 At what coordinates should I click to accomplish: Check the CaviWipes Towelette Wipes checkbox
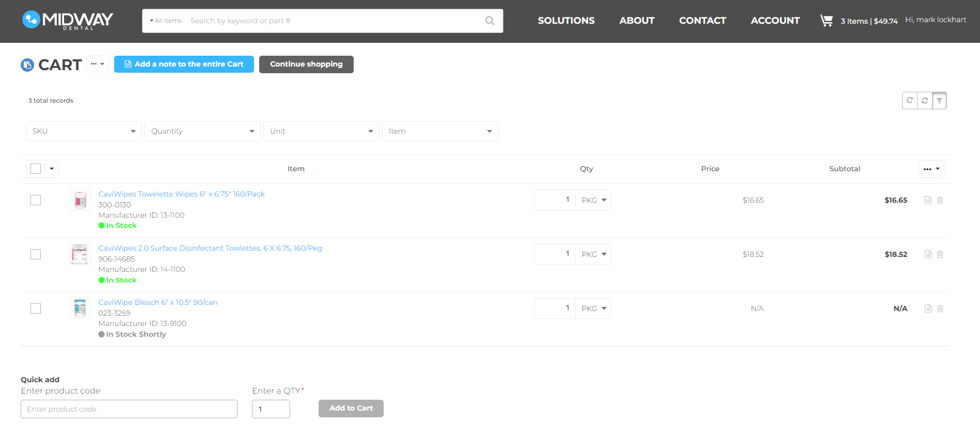36,200
